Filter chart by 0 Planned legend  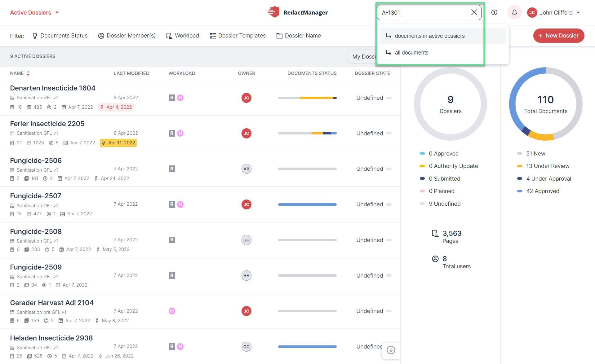437,191
